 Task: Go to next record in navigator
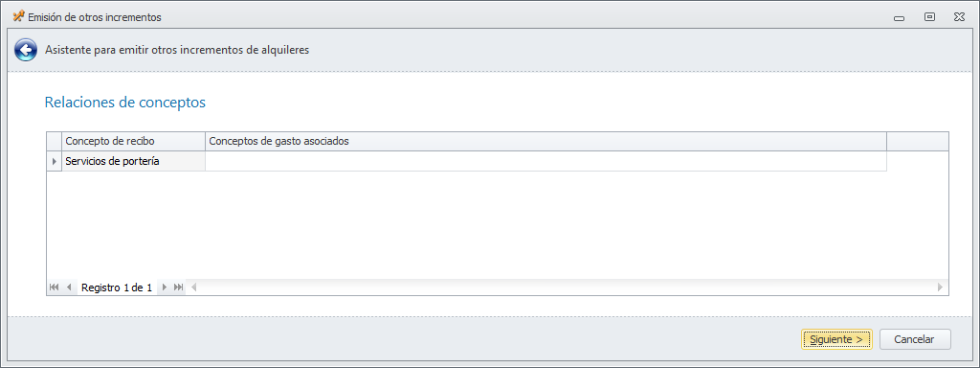[x=165, y=287]
